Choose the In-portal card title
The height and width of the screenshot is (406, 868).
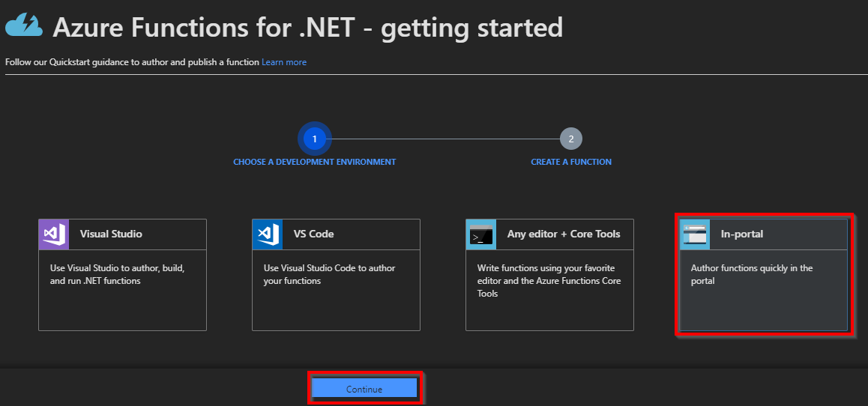pyautogui.click(x=741, y=234)
